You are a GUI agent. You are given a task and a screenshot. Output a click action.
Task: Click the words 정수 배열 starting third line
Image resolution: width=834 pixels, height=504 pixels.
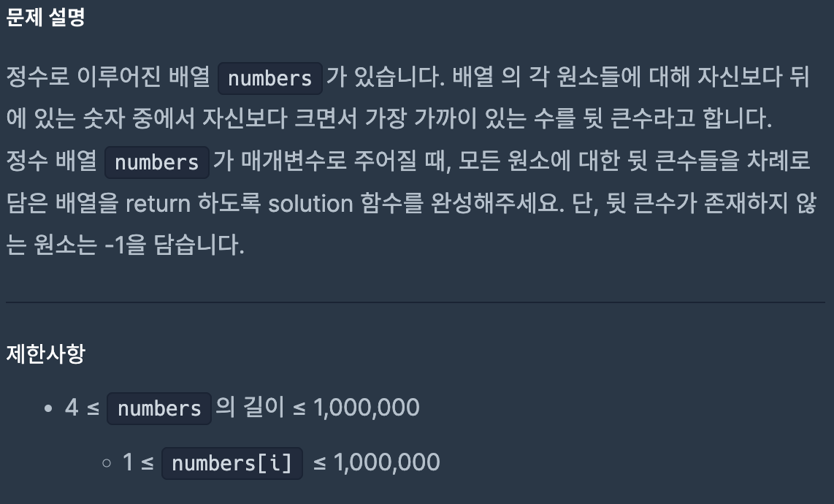[x=52, y=161]
